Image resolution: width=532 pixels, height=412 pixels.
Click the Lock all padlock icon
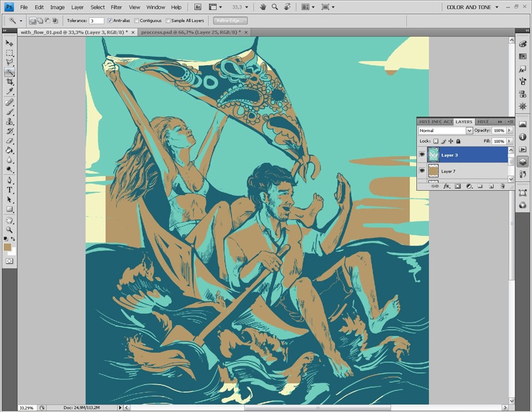pyautogui.click(x=459, y=141)
